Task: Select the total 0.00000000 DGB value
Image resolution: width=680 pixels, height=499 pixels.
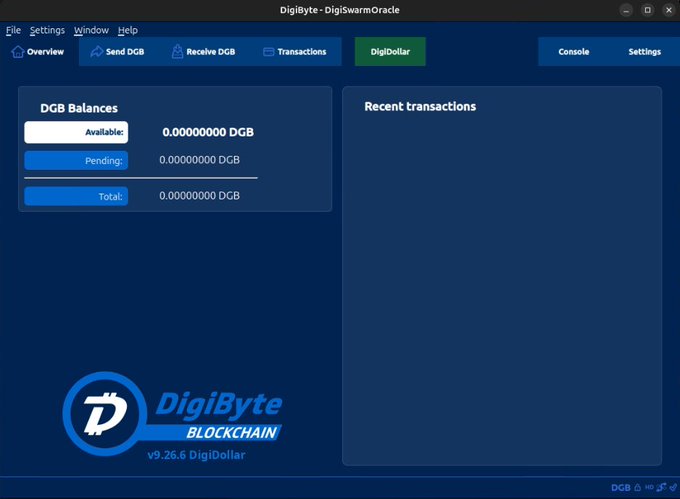Action: coord(199,196)
